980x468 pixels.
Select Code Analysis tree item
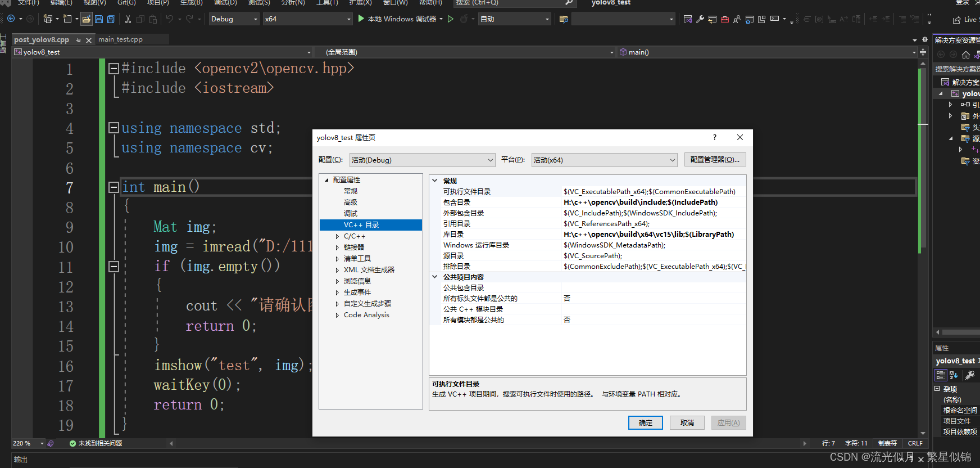(x=366, y=315)
